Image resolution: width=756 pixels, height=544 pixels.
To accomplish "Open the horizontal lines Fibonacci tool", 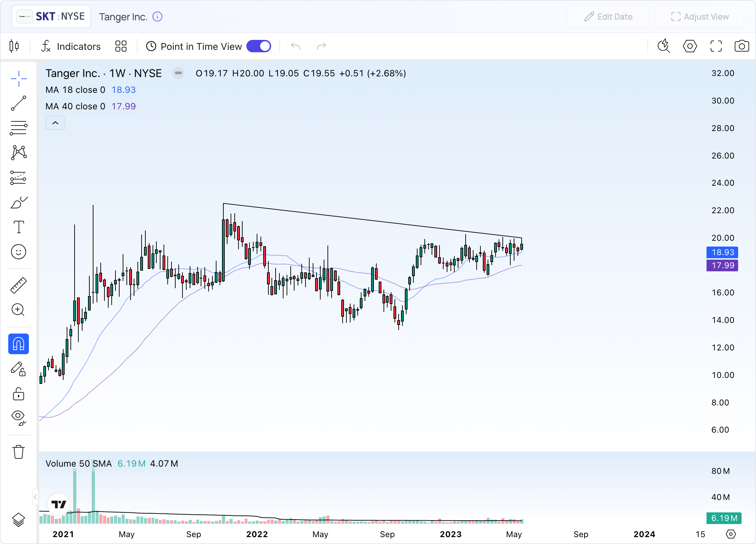I will coord(19,128).
